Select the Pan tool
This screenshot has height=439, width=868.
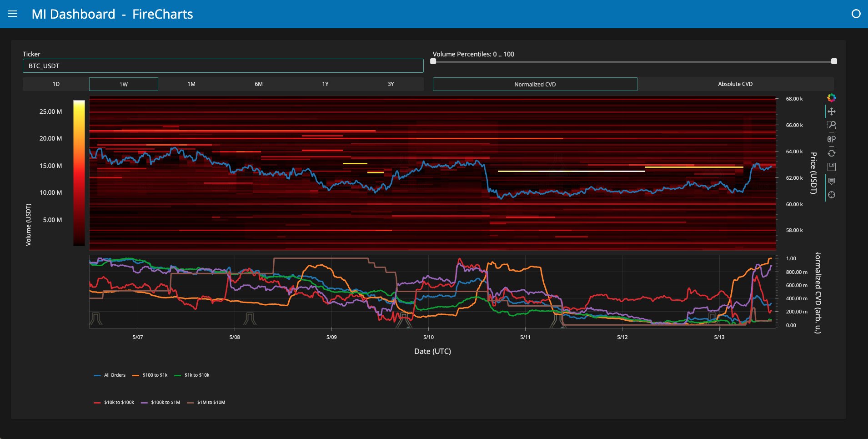tap(832, 111)
